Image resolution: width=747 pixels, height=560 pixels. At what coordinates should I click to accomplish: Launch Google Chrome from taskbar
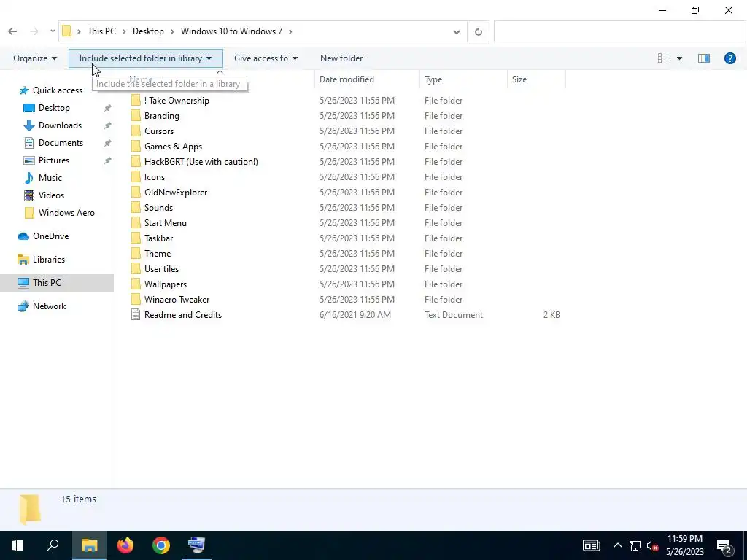[161, 545]
